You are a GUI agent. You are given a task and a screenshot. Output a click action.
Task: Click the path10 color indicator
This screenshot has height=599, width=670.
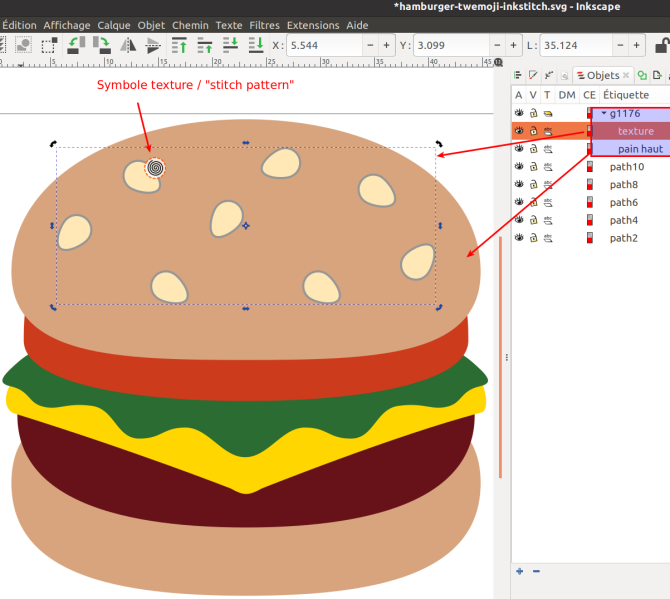(590, 167)
